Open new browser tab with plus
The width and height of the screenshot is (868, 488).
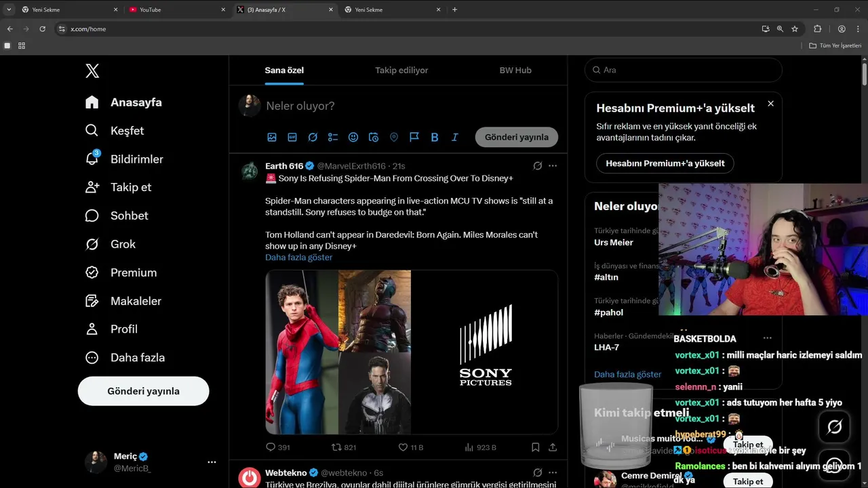pyautogui.click(x=454, y=9)
